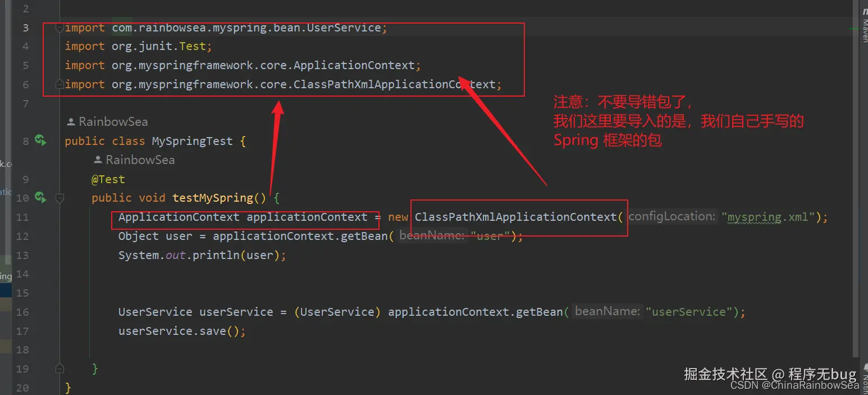The height and width of the screenshot is (395, 868).
Task: Click the configLocation inlay hint
Action: (672, 216)
